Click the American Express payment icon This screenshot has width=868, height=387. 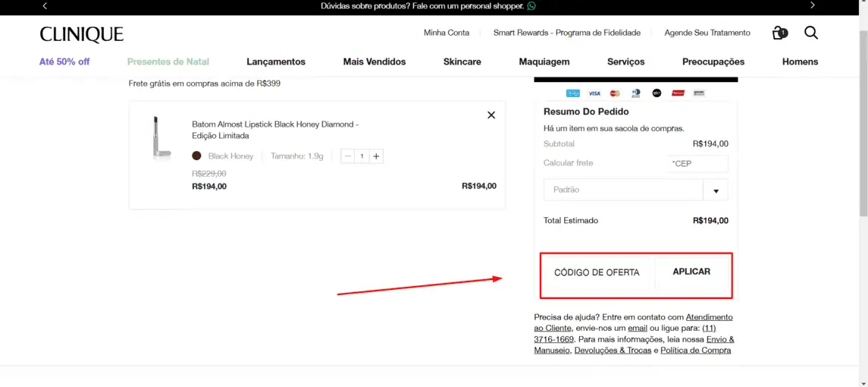point(572,93)
